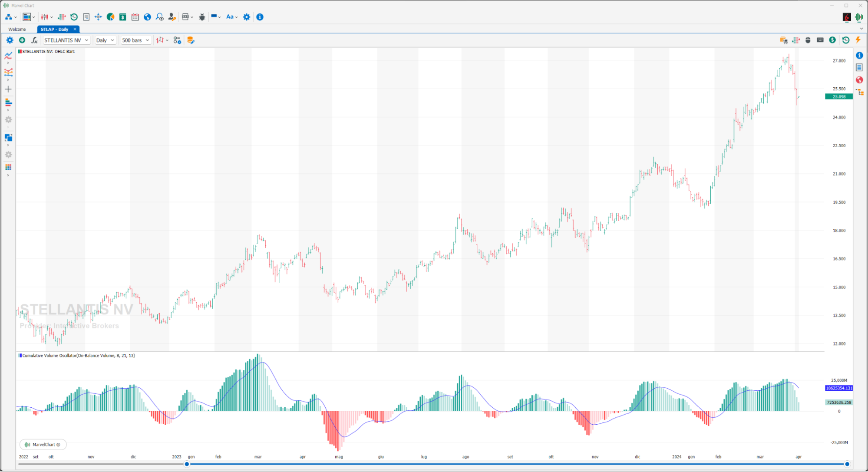
Task: Open the fx indicators function icon
Action: pyautogui.click(x=34, y=40)
